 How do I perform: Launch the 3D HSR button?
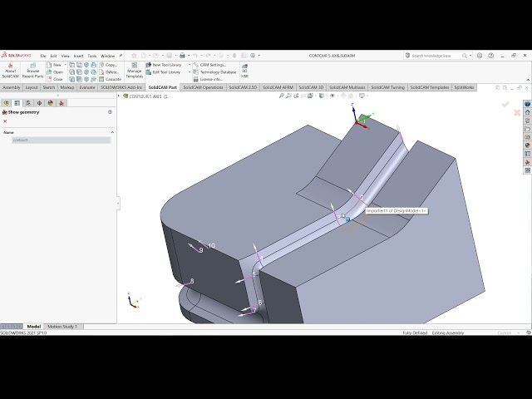point(244,71)
